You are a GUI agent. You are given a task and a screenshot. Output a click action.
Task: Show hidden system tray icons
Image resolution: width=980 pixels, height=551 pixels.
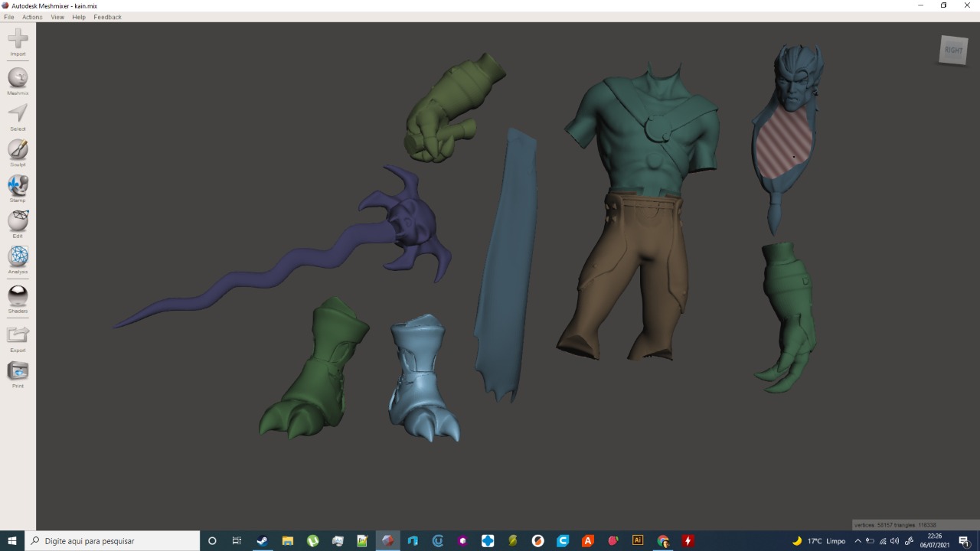click(857, 541)
